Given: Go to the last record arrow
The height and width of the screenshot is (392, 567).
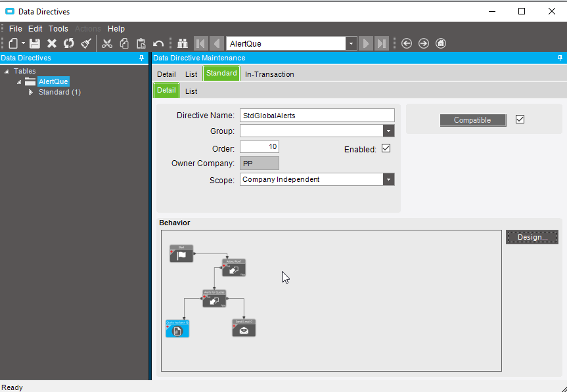Looking at the screenshot, I should pyautogui.click(x=382, y=44).
